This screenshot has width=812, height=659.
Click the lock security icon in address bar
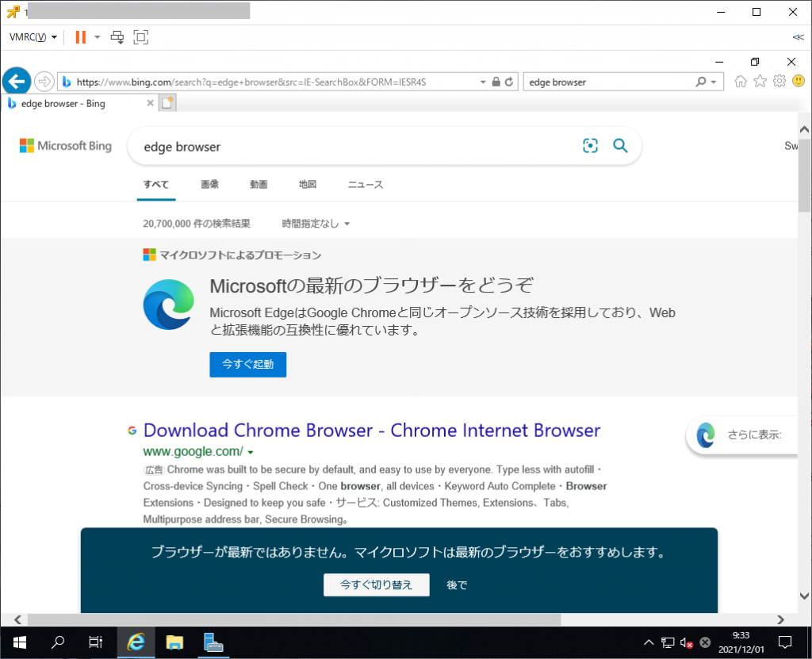click(496, 82)
